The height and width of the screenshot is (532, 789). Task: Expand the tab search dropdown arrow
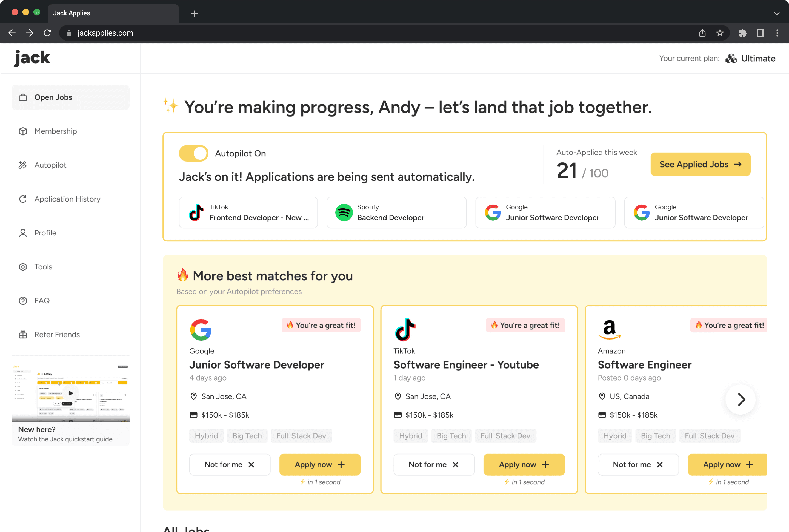coord(777,14)
